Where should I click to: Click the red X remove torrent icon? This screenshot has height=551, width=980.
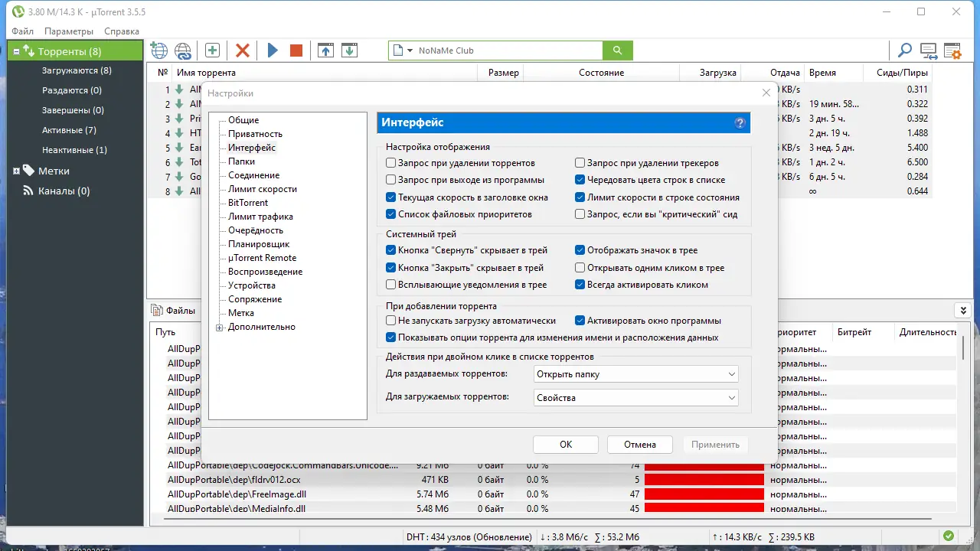(x=243, y=51)
